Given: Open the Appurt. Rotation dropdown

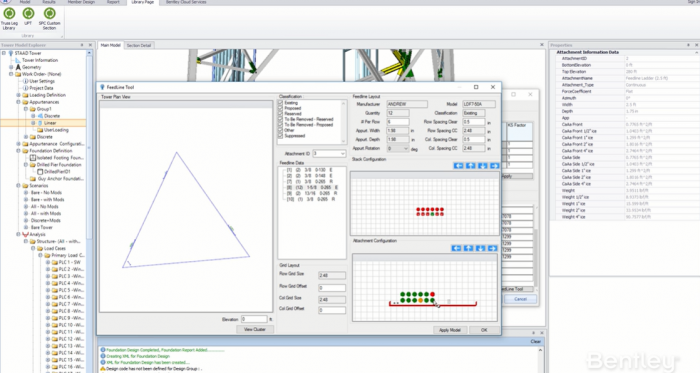Looking at the screenshot, I should (x=398, y=149).
